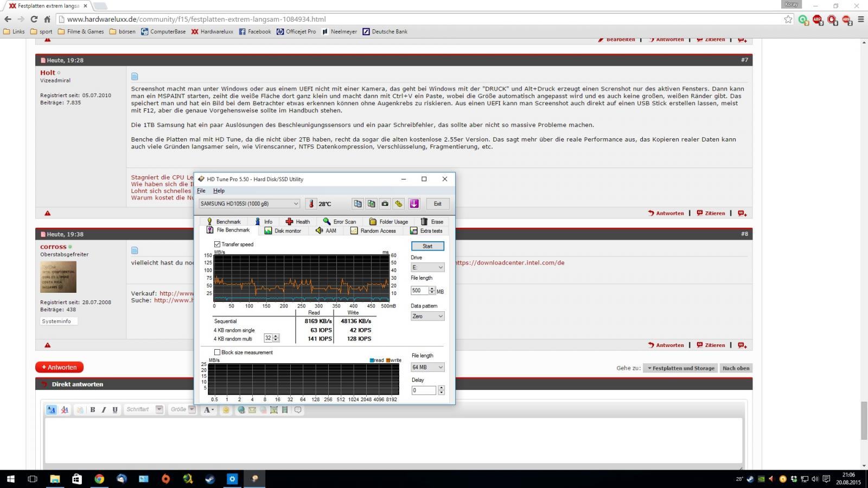Go to the Chrome home page
This screenshot has height=488, width=868.
coord(47,19)
